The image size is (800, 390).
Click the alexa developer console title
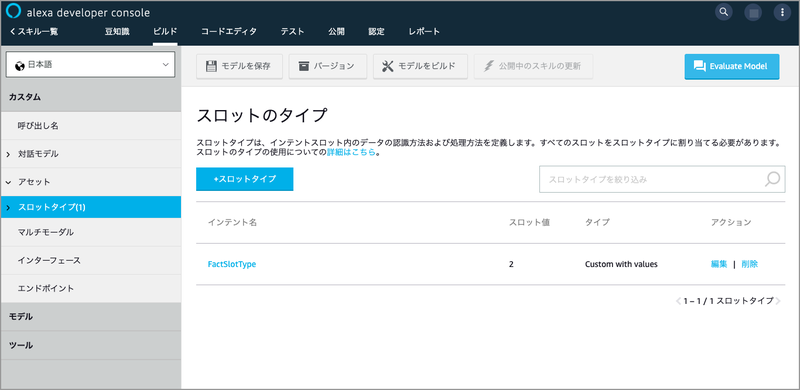(88, 12)
